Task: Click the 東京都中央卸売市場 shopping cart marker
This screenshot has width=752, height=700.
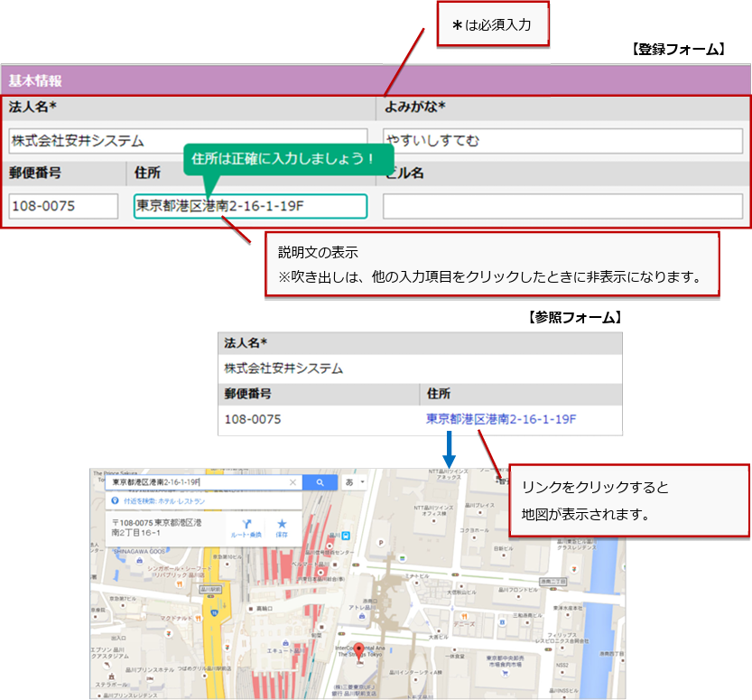Action: (504, 673)
